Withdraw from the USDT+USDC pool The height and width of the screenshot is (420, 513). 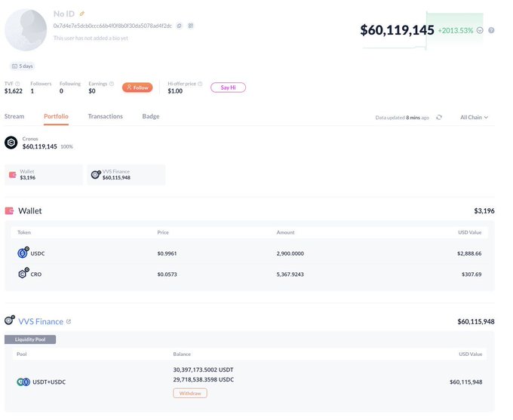190,393
